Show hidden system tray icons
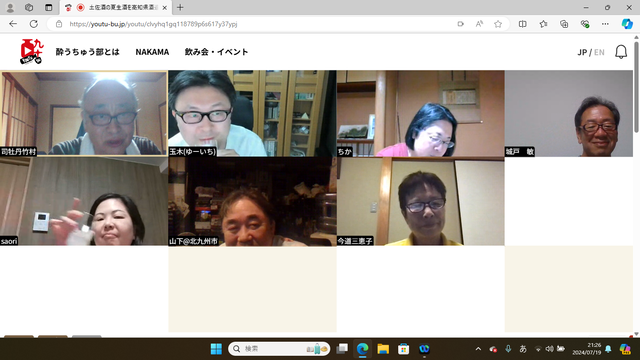 478,349
